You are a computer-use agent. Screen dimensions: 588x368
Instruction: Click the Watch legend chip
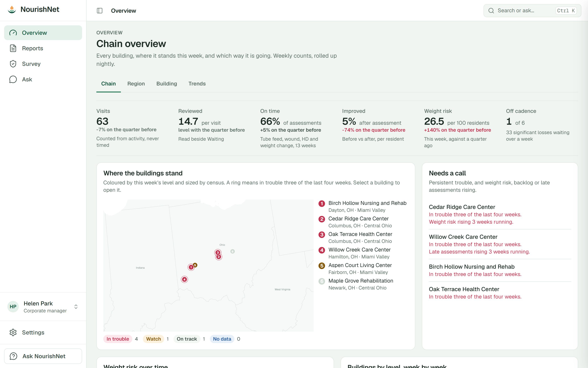coord(153,339)
